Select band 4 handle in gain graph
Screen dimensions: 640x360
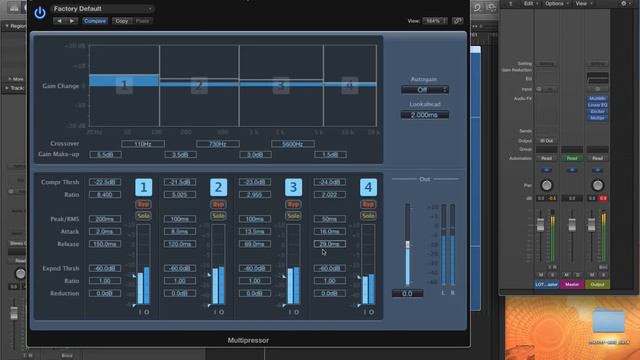350,85
